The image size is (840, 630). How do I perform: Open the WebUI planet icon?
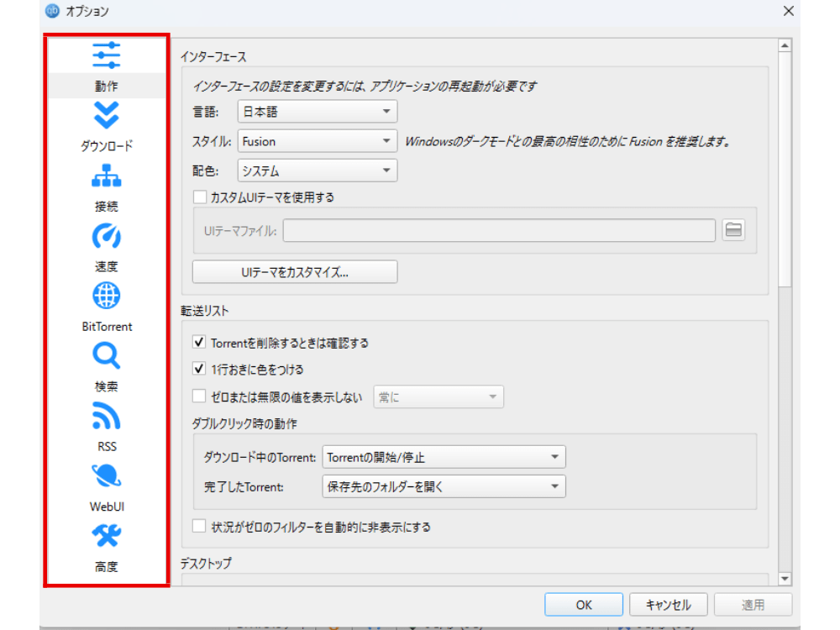tap(107, 477)
